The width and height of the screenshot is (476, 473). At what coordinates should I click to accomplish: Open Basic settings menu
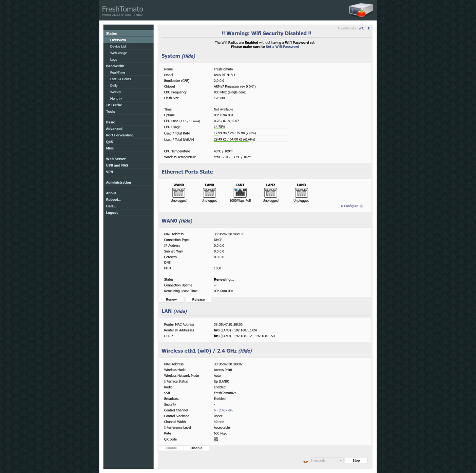click(128, 122)
